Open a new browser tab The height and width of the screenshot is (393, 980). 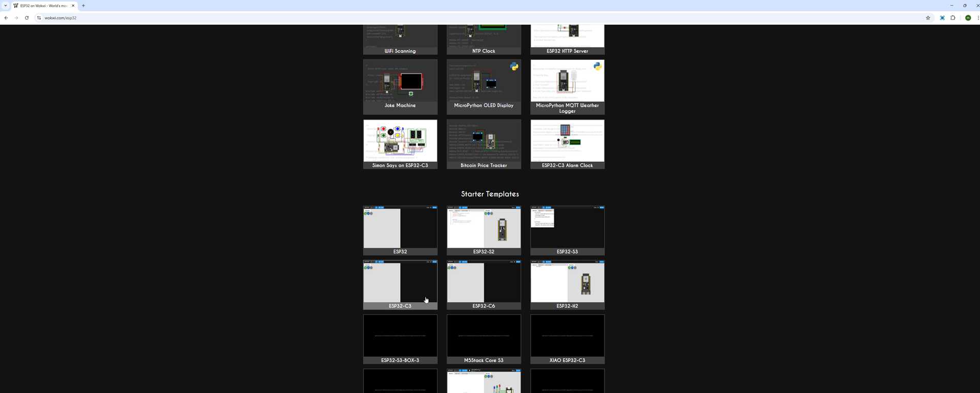tap(84, 6)
